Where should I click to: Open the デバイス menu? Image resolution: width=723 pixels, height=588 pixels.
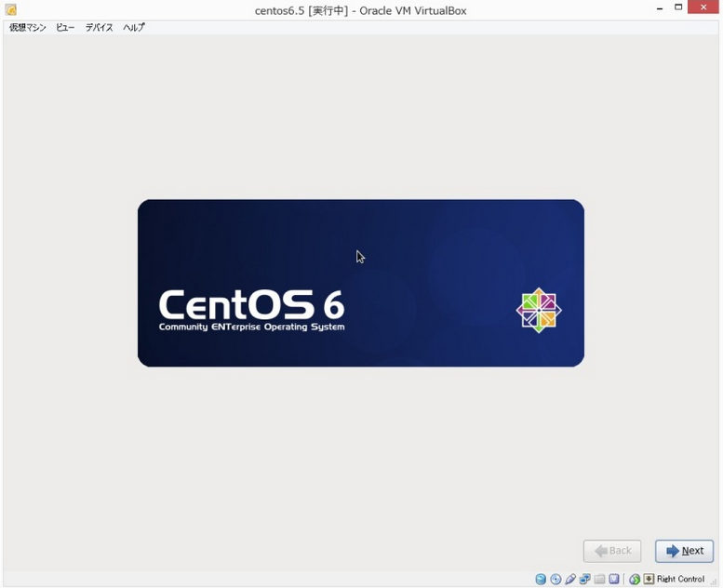tap(100, 28)
